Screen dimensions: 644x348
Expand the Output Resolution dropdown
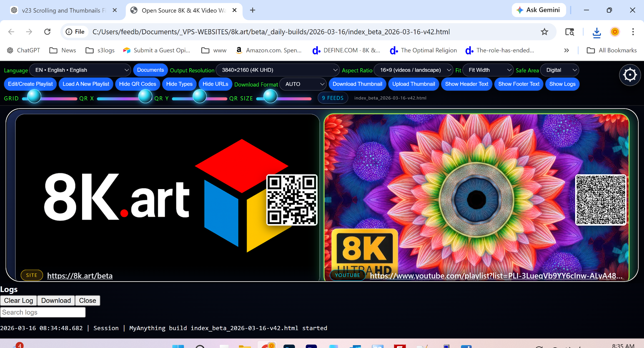point(278,70)
